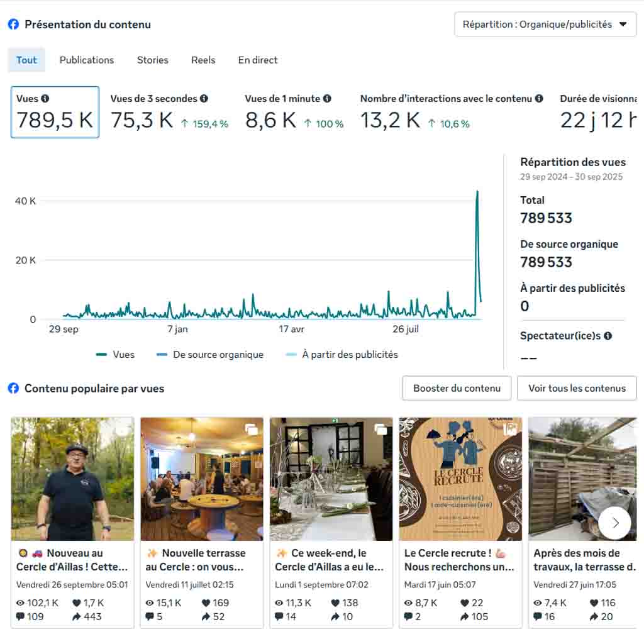Switch to the Publications tab
Image resolution: width=644 pixels, height=644 pixels.
point(87,60)
